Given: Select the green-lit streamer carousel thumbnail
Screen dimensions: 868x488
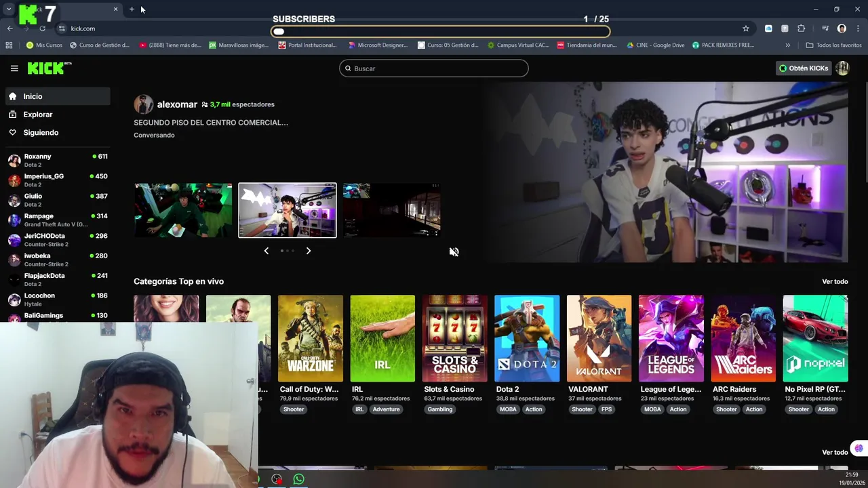Looking at the screenshot, I should point(183,210).
